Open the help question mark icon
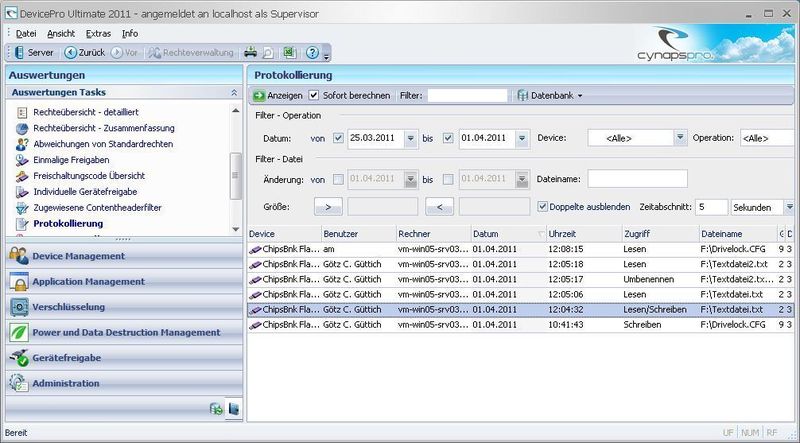The height and width of the screenshot is (443, 800). pyautogui.click(x=312, y=53)
